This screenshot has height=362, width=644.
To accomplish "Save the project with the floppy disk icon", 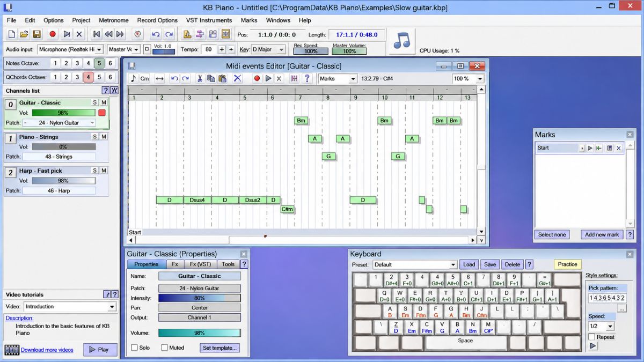I will pos(37,34).
